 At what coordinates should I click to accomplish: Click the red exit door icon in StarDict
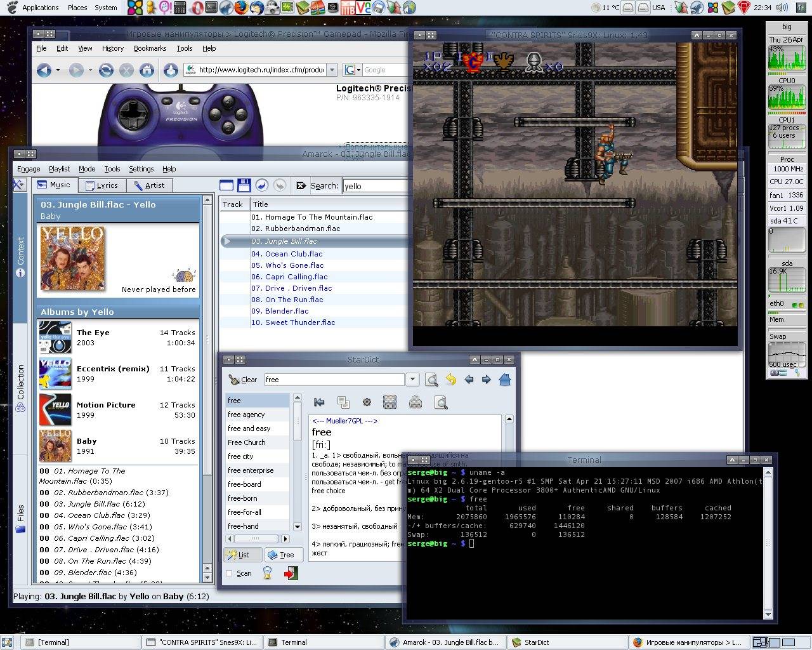pos(291,573)
